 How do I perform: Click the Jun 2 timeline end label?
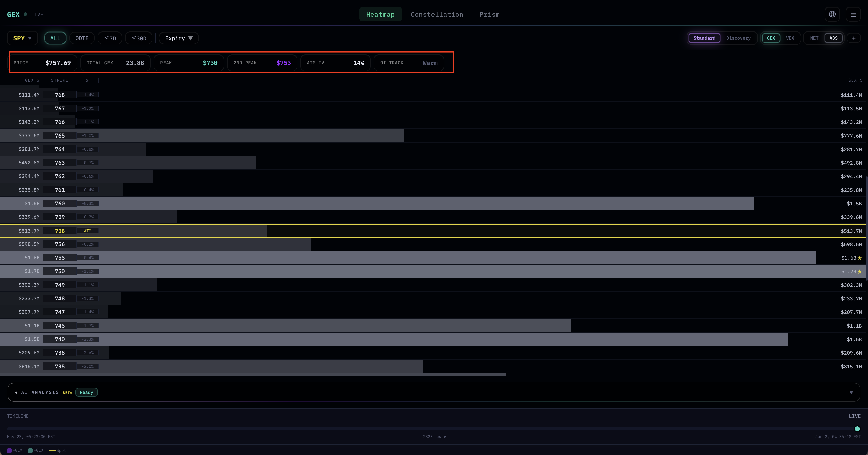(x=838, y=437)
